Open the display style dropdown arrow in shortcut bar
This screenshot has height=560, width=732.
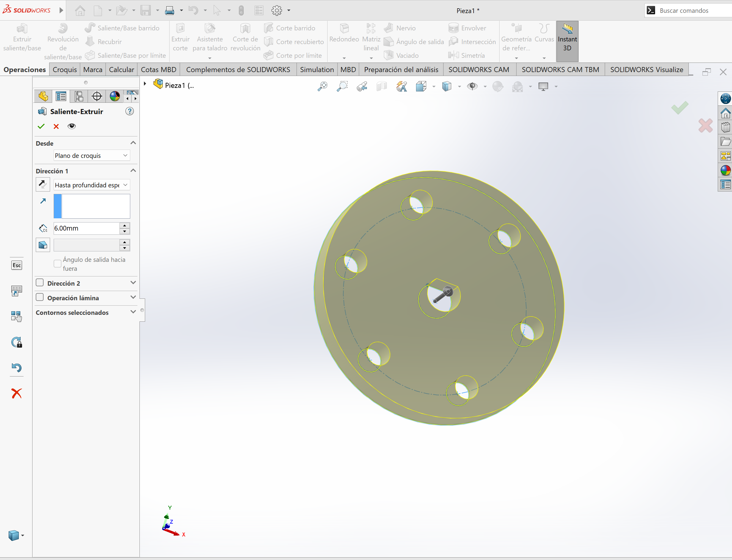click(23, 536)
